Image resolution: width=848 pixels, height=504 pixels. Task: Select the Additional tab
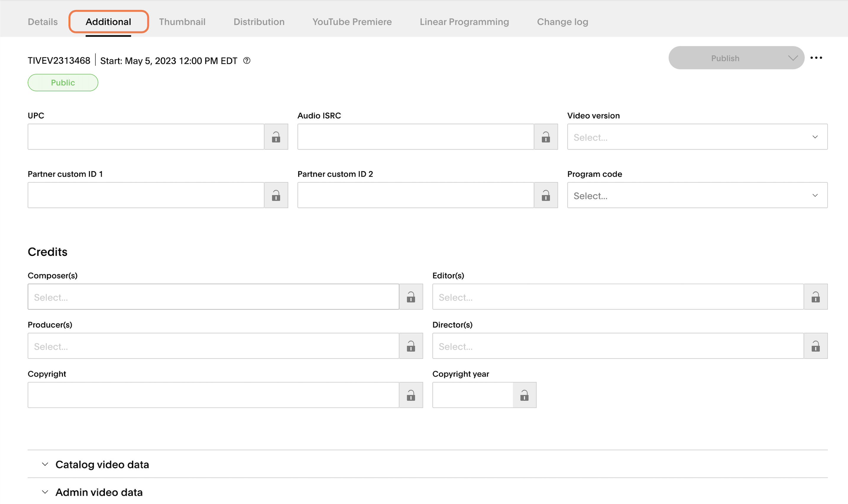pyautogui.click(x=109, y=22)
